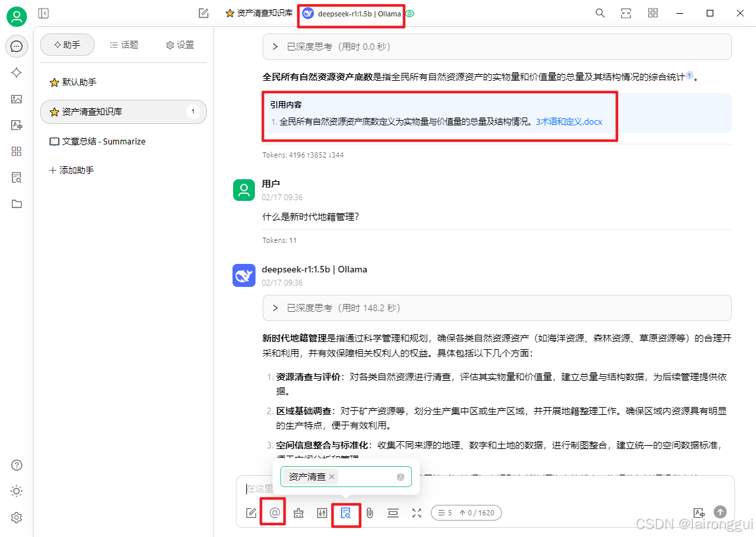Click knowledge base icon in input toolbar
Image resolution: width=756 pixels, height=537 pixels.
[345, 513]
